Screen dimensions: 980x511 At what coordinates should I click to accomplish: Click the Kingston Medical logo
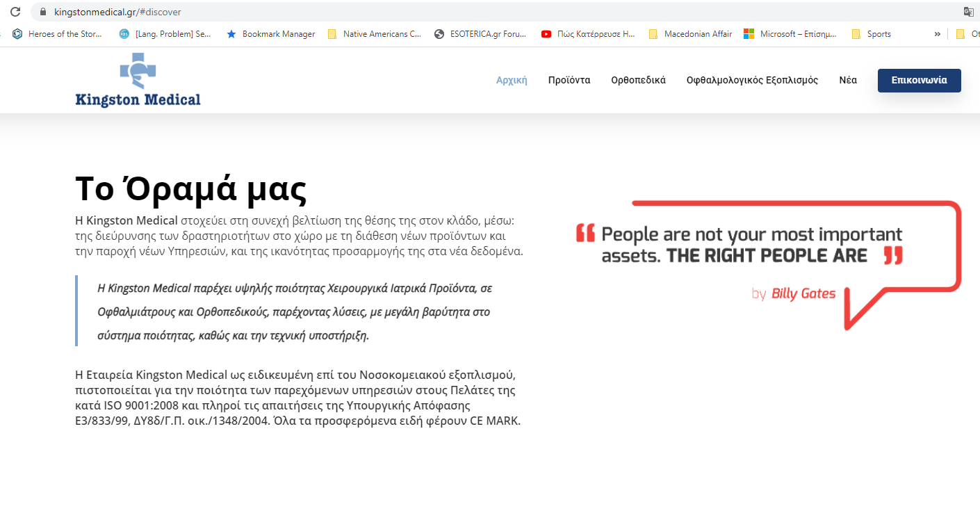click(138, 80)
